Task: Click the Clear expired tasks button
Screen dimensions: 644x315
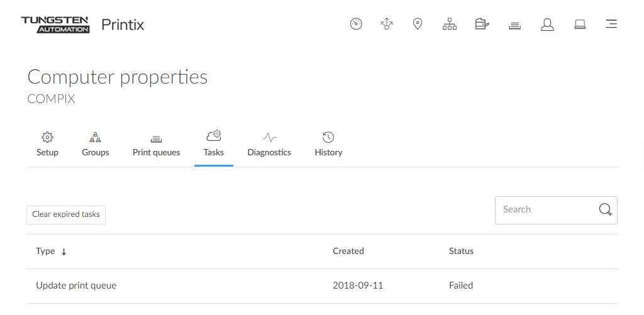Action: coord(66,214)
